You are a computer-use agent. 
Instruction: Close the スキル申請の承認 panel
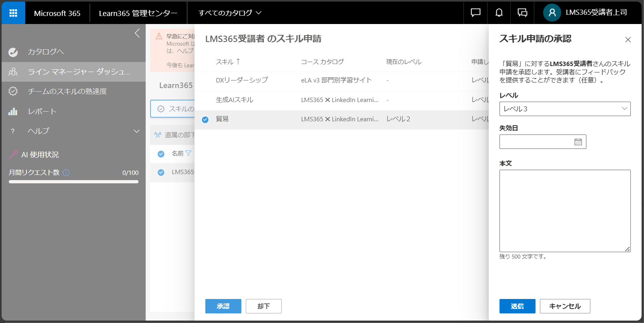point(628,39)
